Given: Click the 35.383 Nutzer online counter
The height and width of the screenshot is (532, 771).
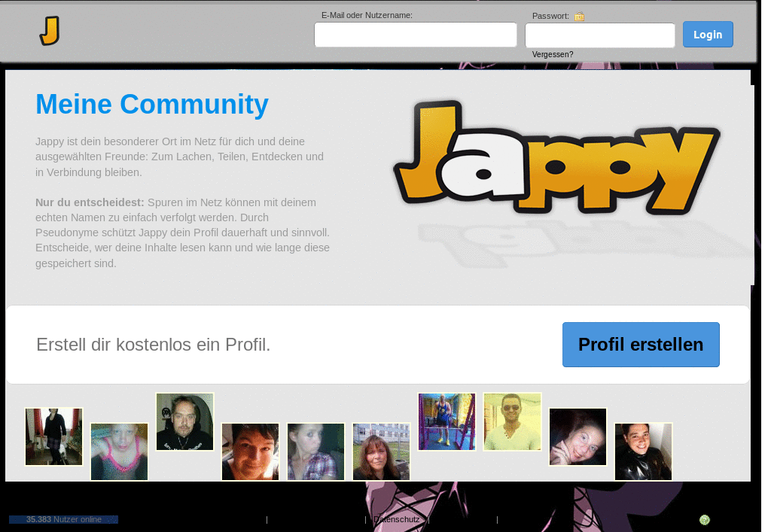Looking at the screenshot, I should tap(63, 519).
